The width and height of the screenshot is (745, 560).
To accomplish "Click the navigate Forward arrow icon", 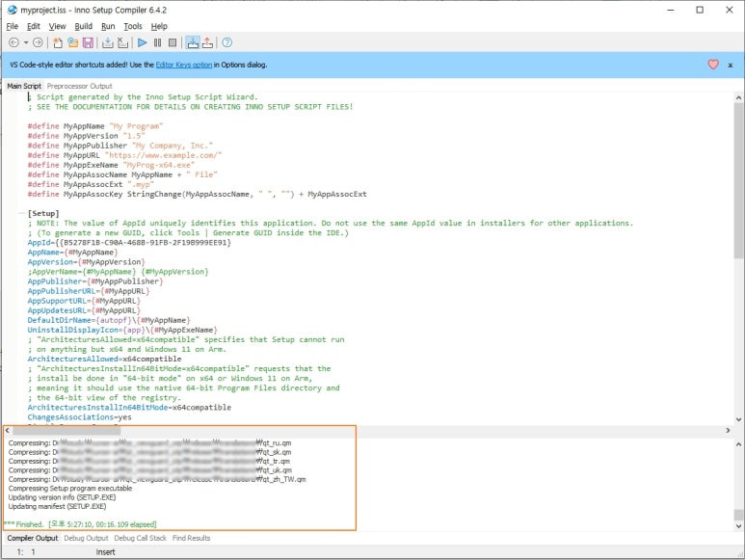I will click(x=38, y=42).
